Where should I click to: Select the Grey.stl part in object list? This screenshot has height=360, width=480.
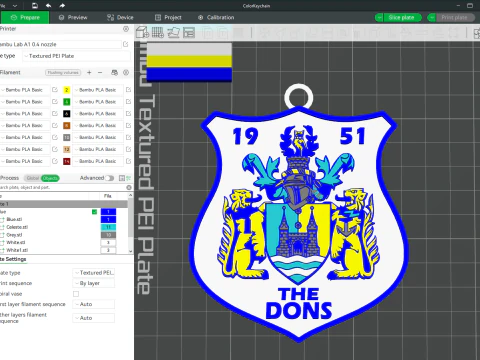pos(14,235)
